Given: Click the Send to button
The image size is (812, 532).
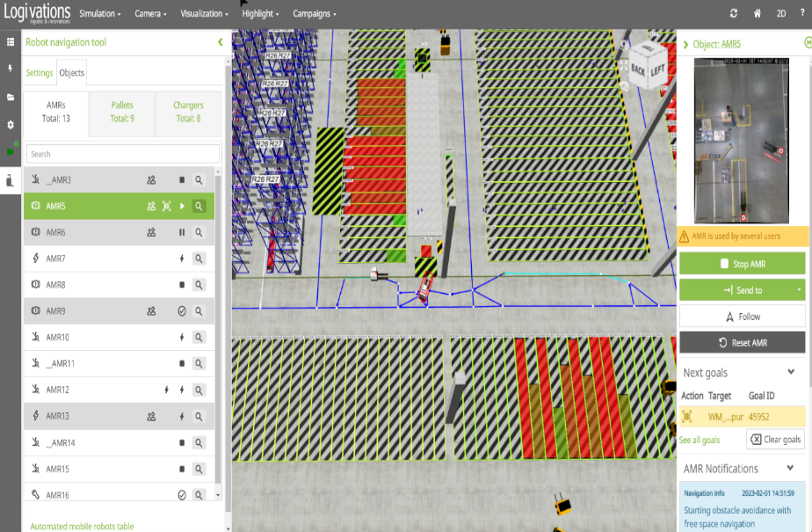Looking at the screenshot, I should click(736, 290).
